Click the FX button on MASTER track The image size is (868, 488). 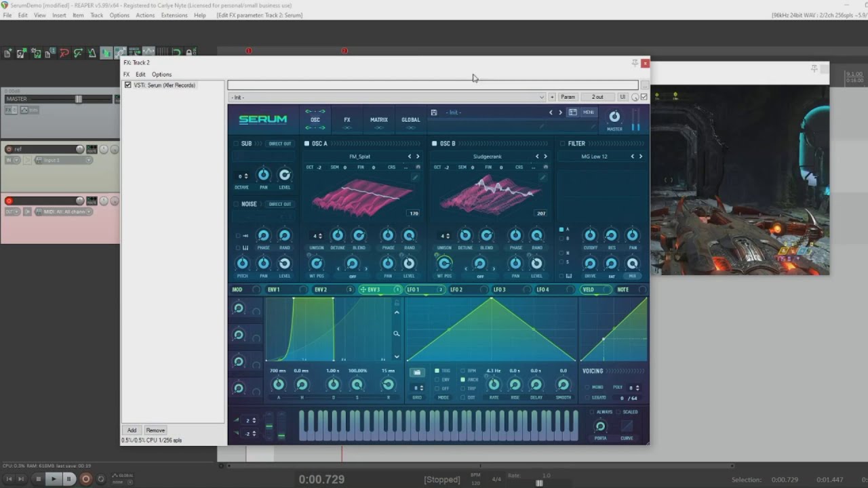tap(9, 110)
